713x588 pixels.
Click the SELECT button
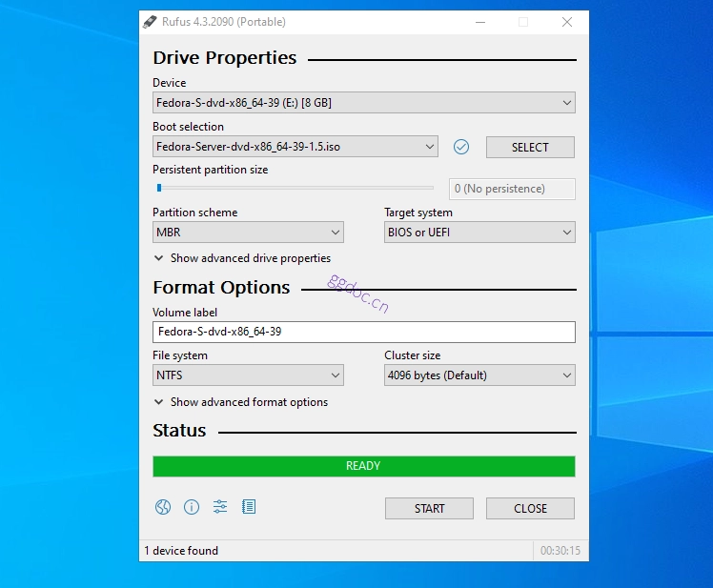point(530,148)
